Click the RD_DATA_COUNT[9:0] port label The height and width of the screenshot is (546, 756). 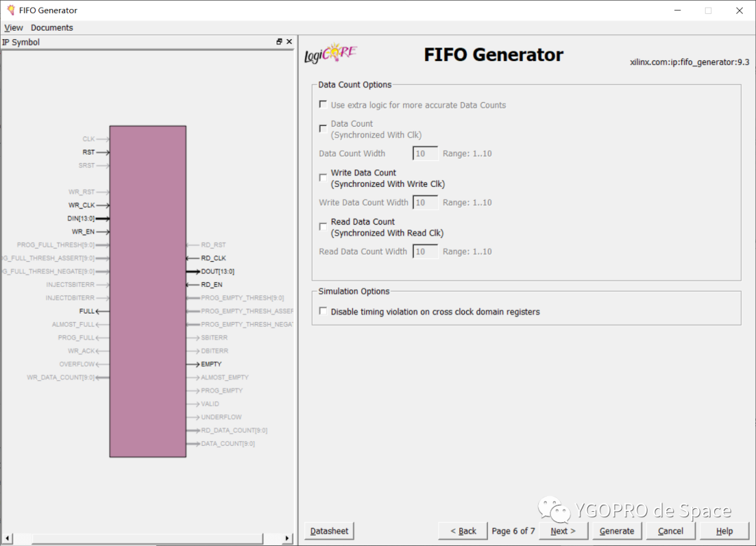coord(234,430)
